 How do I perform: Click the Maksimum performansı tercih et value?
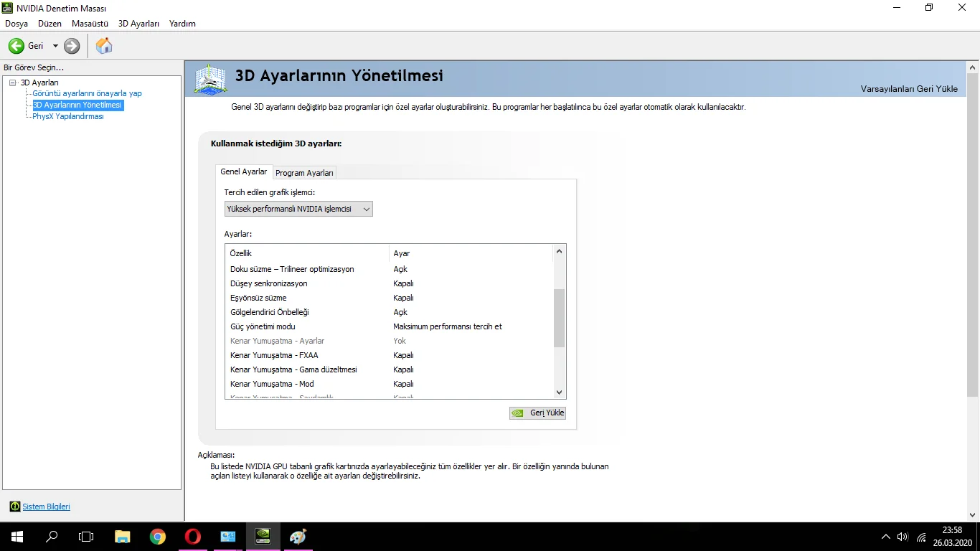[448, 326]
